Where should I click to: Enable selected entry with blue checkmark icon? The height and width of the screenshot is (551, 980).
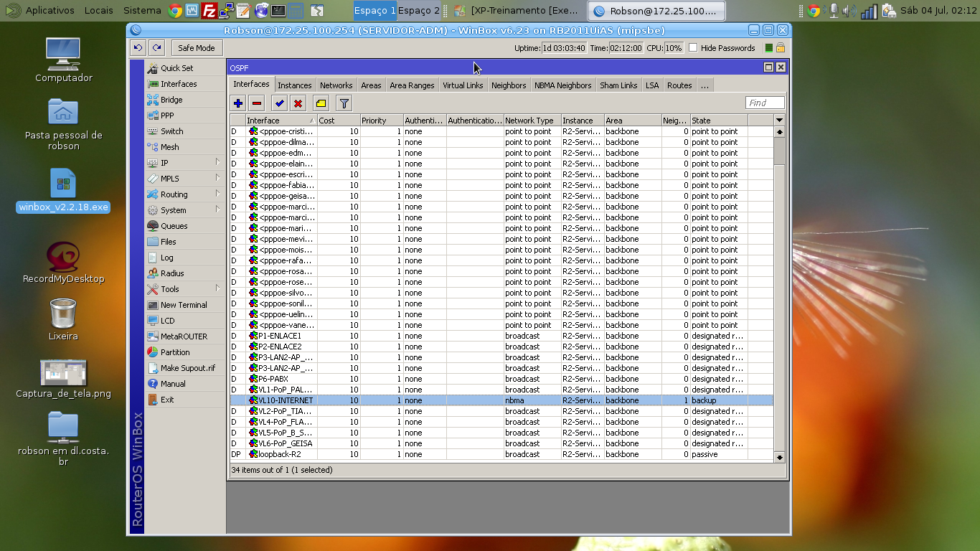[x=279, y=103]
